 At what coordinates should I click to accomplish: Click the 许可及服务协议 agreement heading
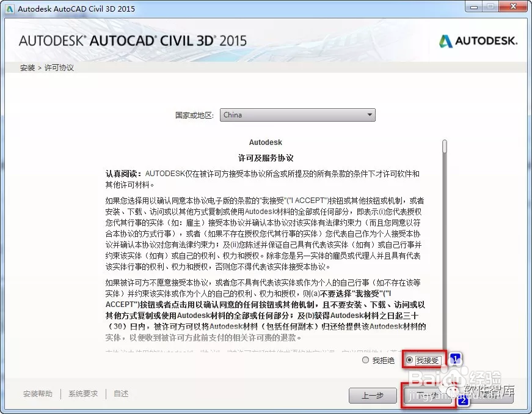coord(266,158)
